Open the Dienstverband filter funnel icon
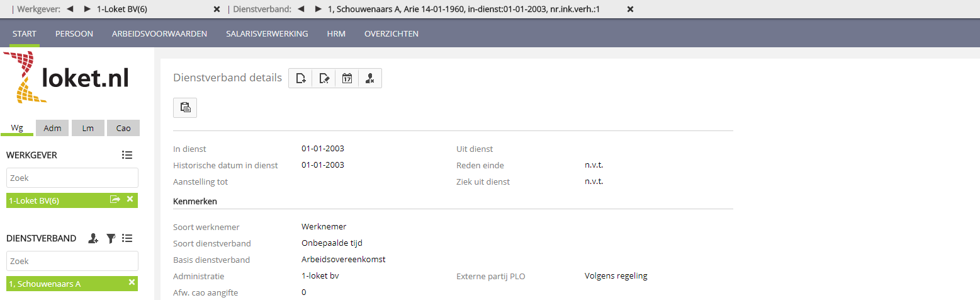The height and width of the screenshot is (300, 980). point(111,238)
